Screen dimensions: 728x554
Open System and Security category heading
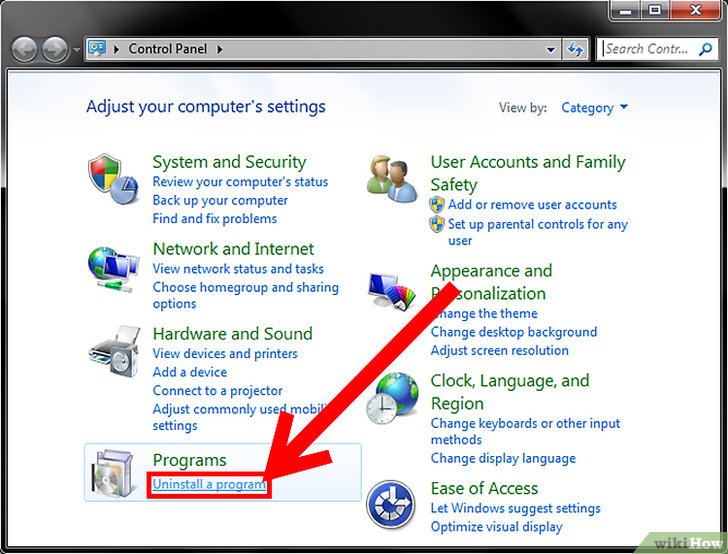(229, 162)
